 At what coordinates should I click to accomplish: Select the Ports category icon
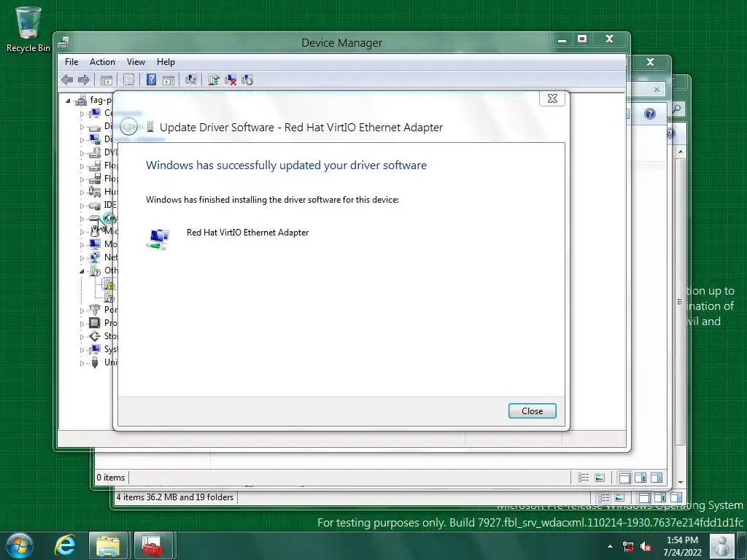95,309
